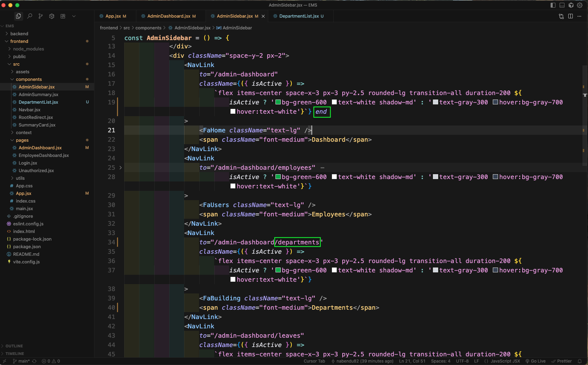Unfold collapsed code at line 25
Image resolution: width=588 pixels, height=365 pixels.
(120, 168)
